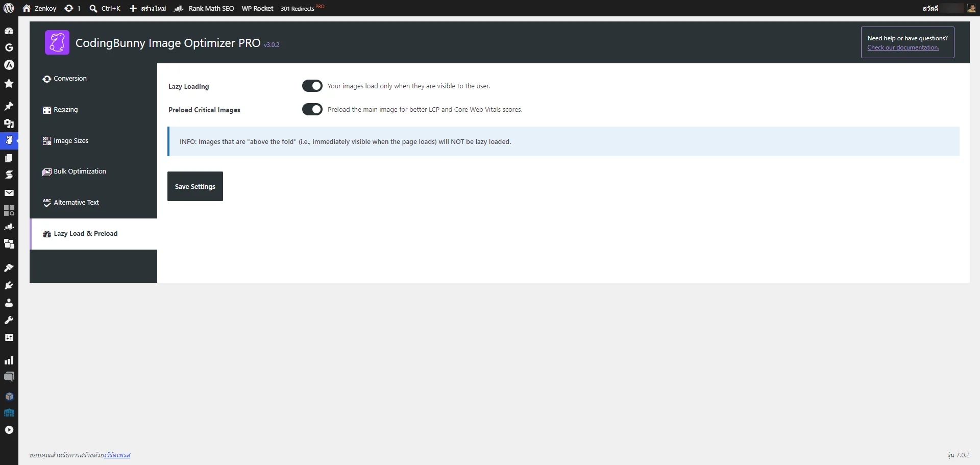This screenshot has height=465, width=980.
Task: Open the chat bubbles icon in sidebar
Action: tap(9, 377)
